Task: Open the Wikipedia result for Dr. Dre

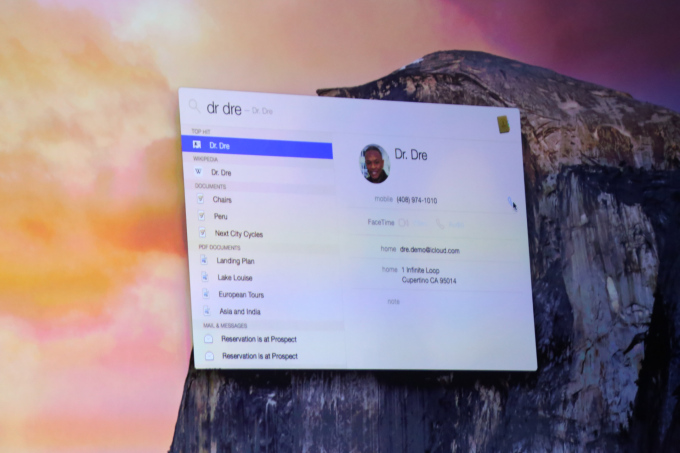Action: tap(259, 173)
